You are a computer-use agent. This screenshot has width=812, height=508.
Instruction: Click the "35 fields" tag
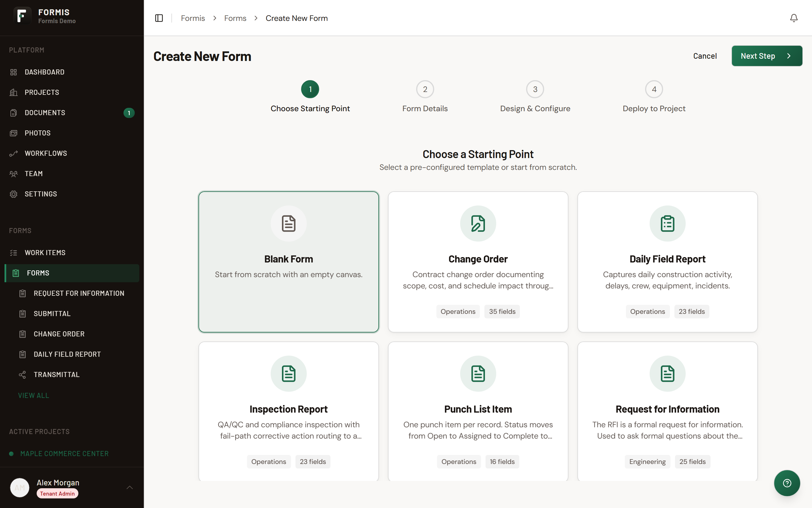coord(502,312)
